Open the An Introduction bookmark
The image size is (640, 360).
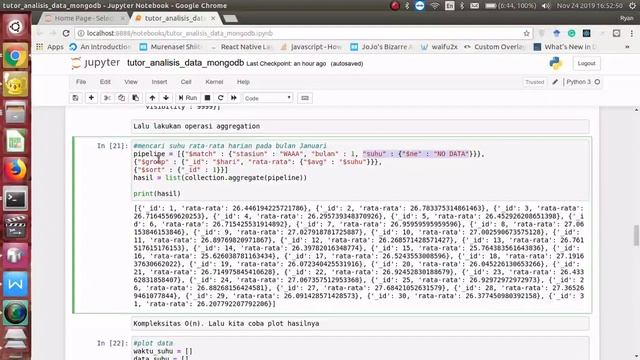[100, 47]
